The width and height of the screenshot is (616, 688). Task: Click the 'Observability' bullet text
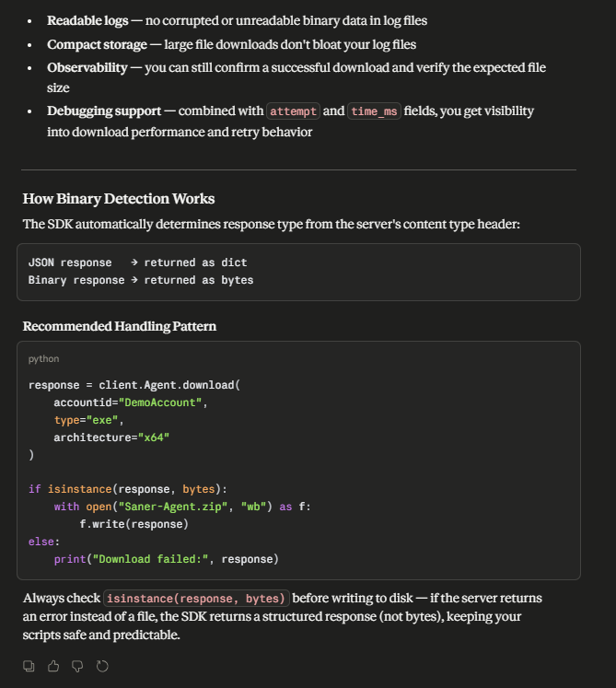coord(87,67)
